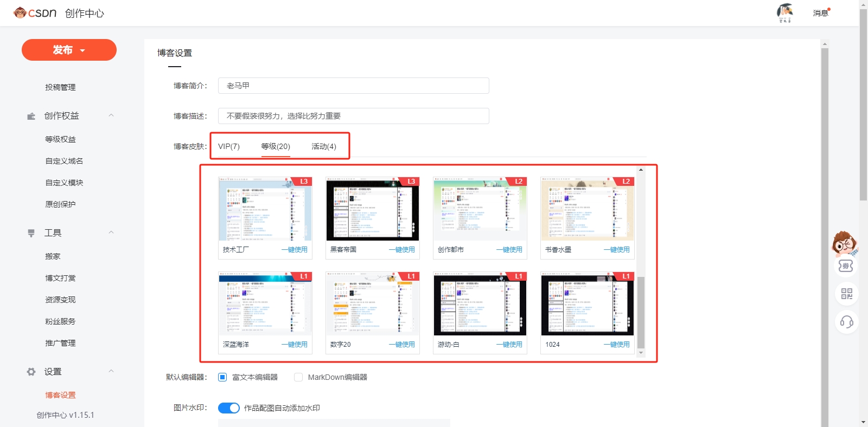Screen dimensions: 868x427
Task: Click the 设置 gear icon
Action: coord(31,372)
